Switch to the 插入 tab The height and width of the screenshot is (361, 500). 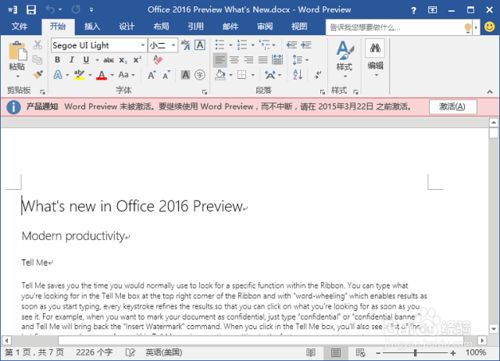tap(92, 26)
